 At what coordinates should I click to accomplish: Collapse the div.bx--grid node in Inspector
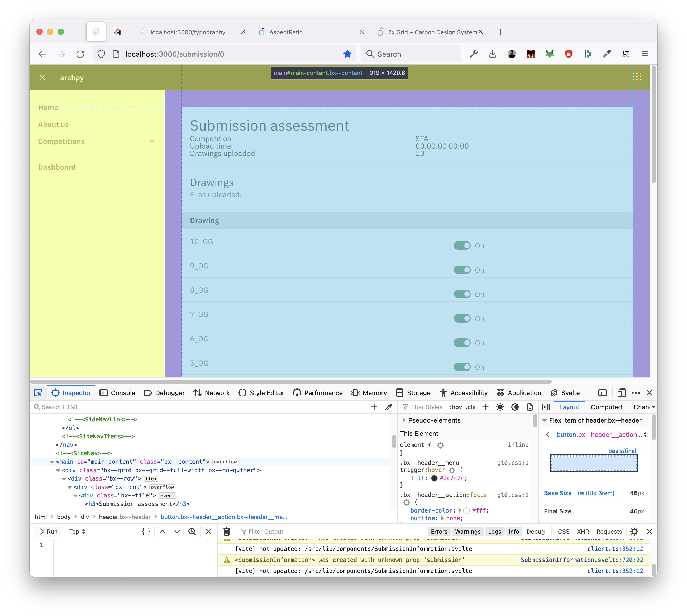click(58, 470)
